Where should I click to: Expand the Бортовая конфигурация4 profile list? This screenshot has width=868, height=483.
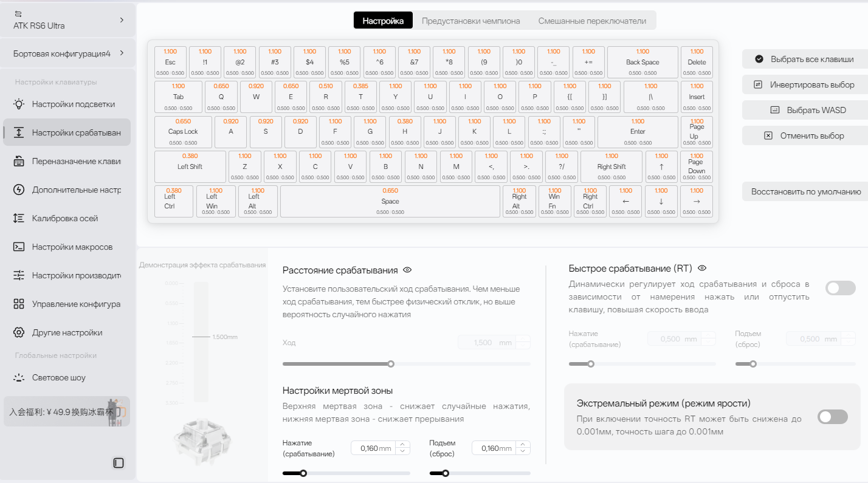tap(67, 53)
